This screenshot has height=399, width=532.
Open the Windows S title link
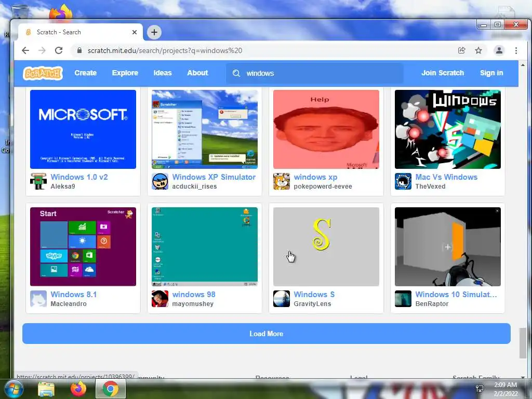click(x=314, y=295)
